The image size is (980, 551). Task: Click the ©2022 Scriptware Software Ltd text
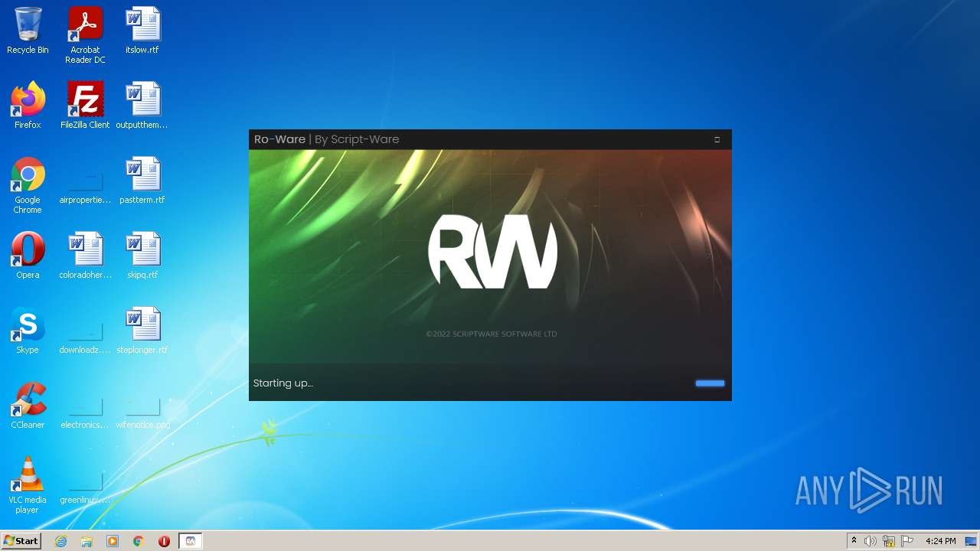[x=492, y=334]
